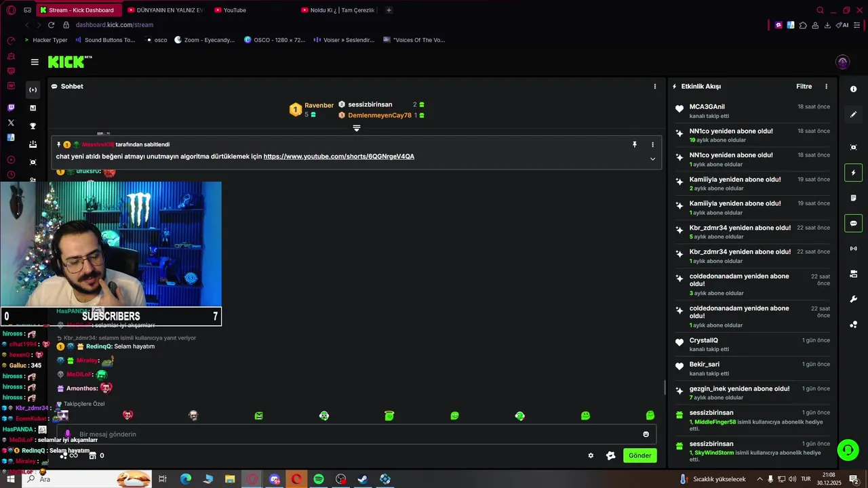Viewport: 868px width, 488px height.
Task: Open the Zoom - Eyecandy bookmark
Action: (205, 40)
